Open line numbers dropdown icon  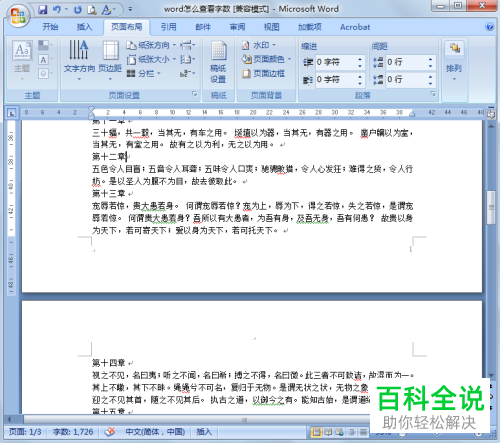(x=188, y=59)
